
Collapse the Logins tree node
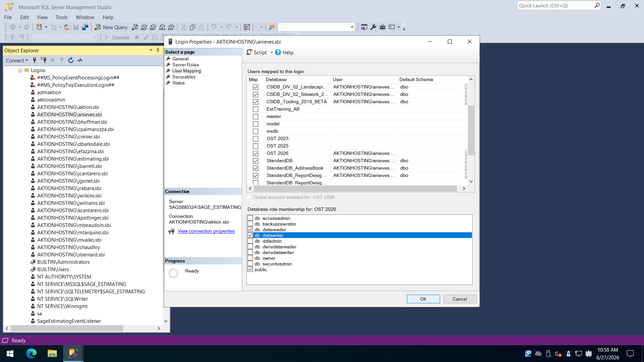(20, 70)
